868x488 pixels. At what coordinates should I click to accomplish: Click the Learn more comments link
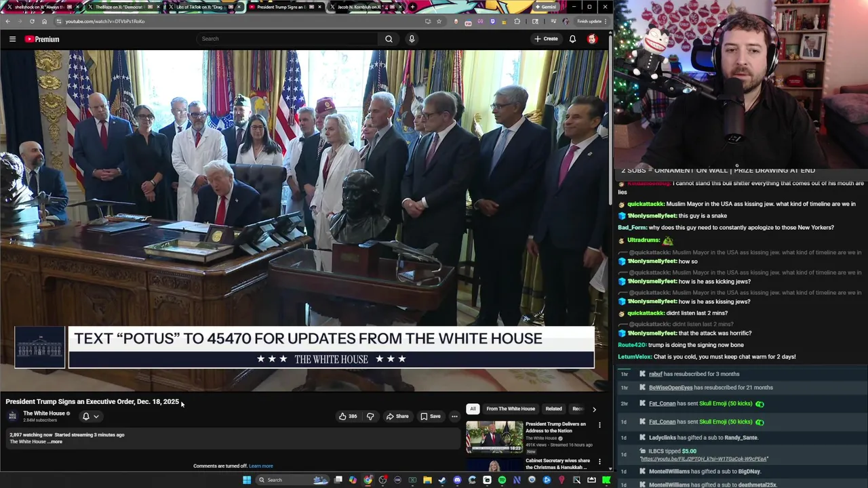[261, 466]
